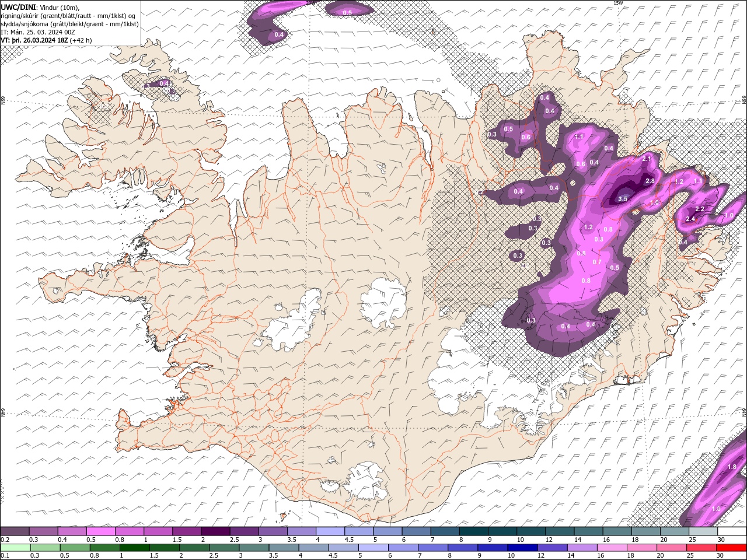
Task: Click the 2.8 precipitation value on the map
Action: click(x=650, y=181)
